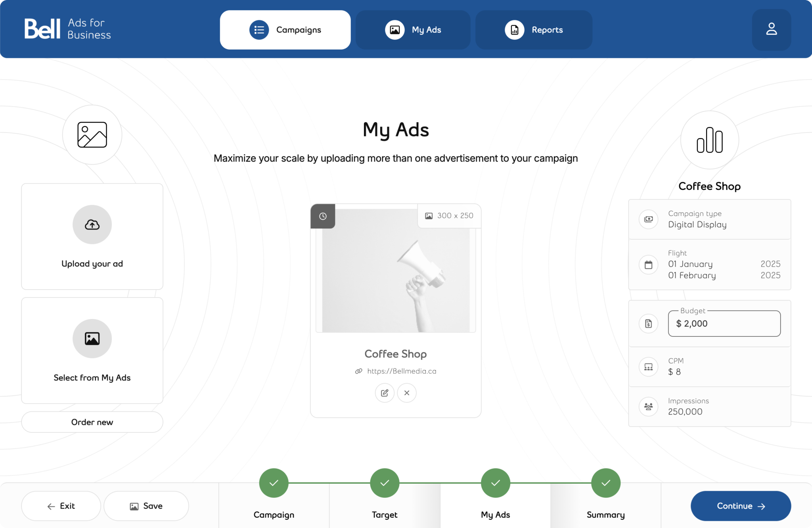Edit the Budget amount field

(x=724, y=323)
